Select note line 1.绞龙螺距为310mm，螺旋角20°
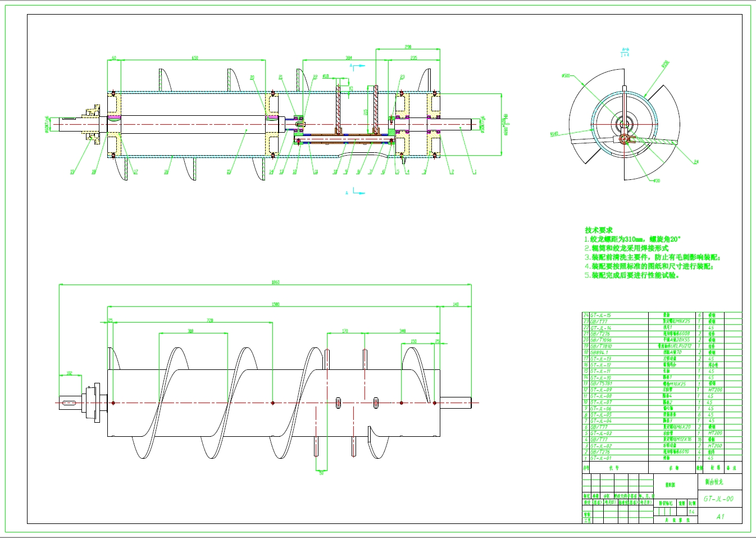The width and height of the screenshot is (756, 538). tap(632, 239)
